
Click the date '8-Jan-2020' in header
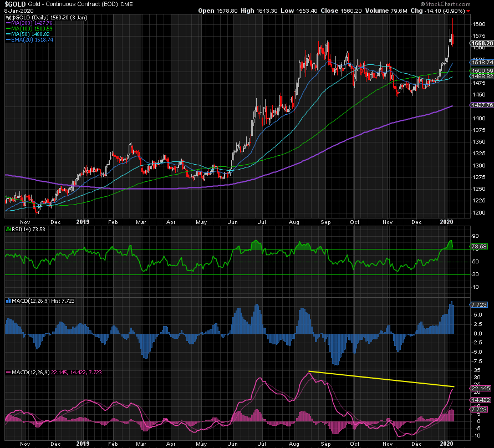19,11
